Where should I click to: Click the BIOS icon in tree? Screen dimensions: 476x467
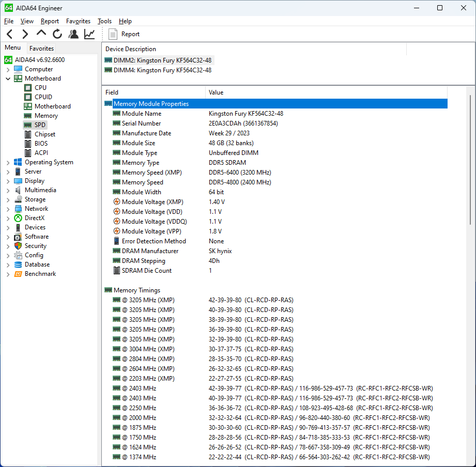coord(27,144)
